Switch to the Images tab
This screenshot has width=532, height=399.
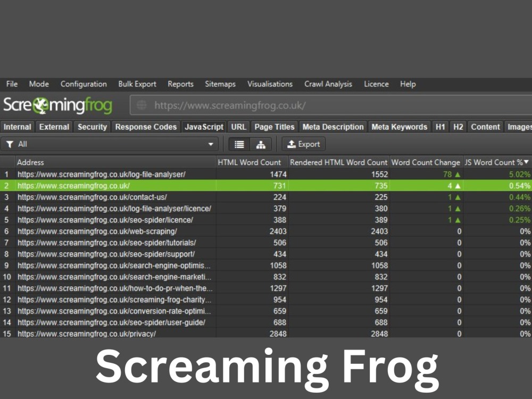click(518, 127)
